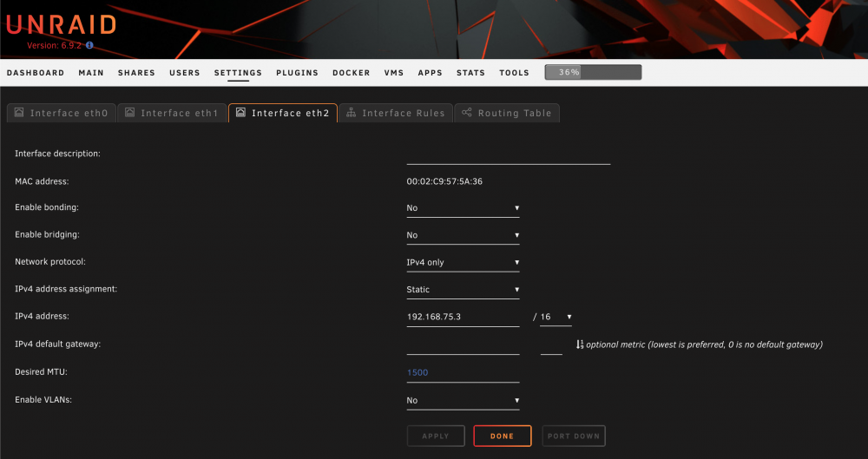The width and height of the screenshot is (868, 459).
Task: Open the Apps menu
Action: 431,73
